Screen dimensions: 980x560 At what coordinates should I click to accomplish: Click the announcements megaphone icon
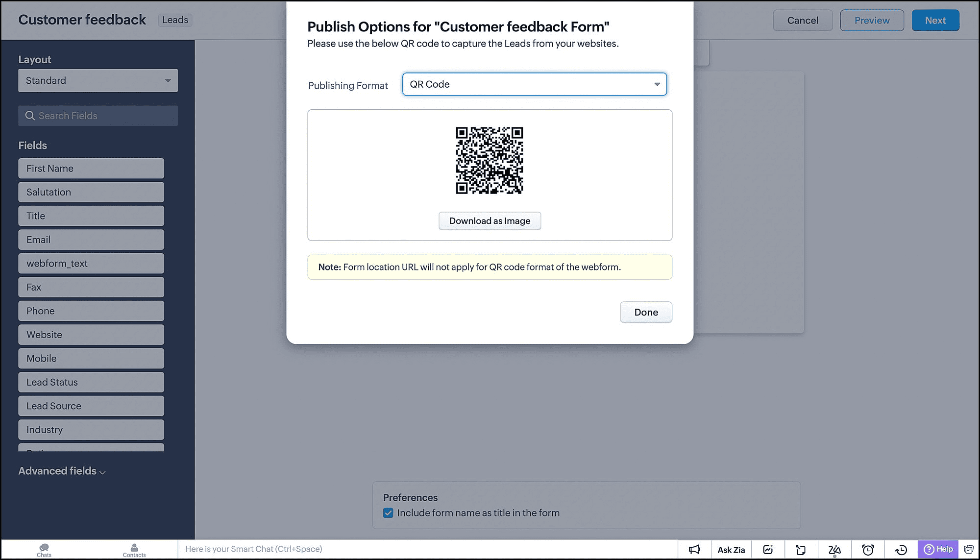(x=694, y=549)
